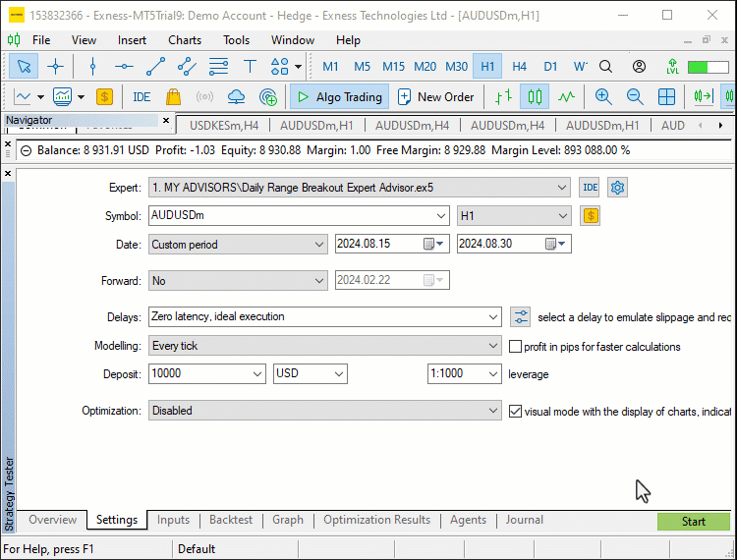Open the leverage 1:1000 dropdown
This screenshot has width=737, height=560.
coord(465,373)
